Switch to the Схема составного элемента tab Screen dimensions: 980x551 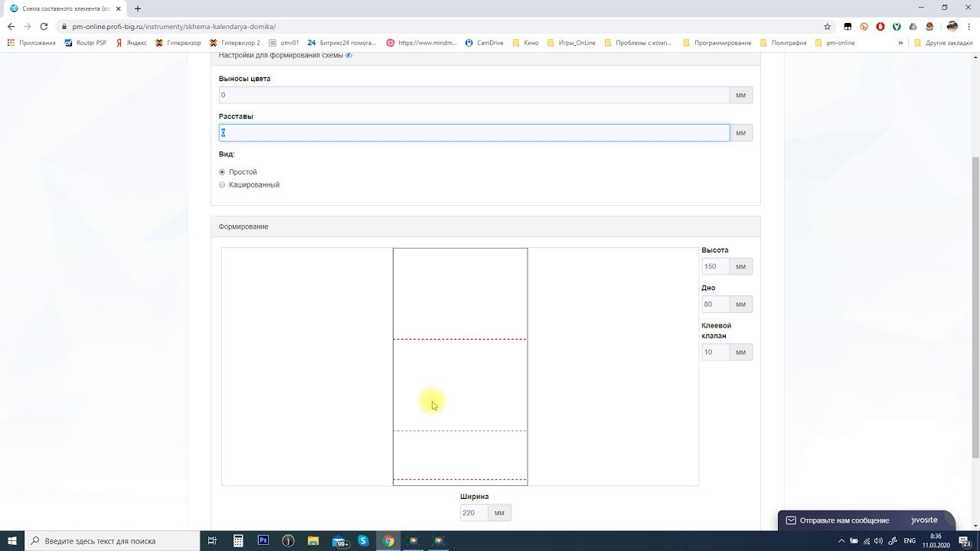[x=64, y=8]
